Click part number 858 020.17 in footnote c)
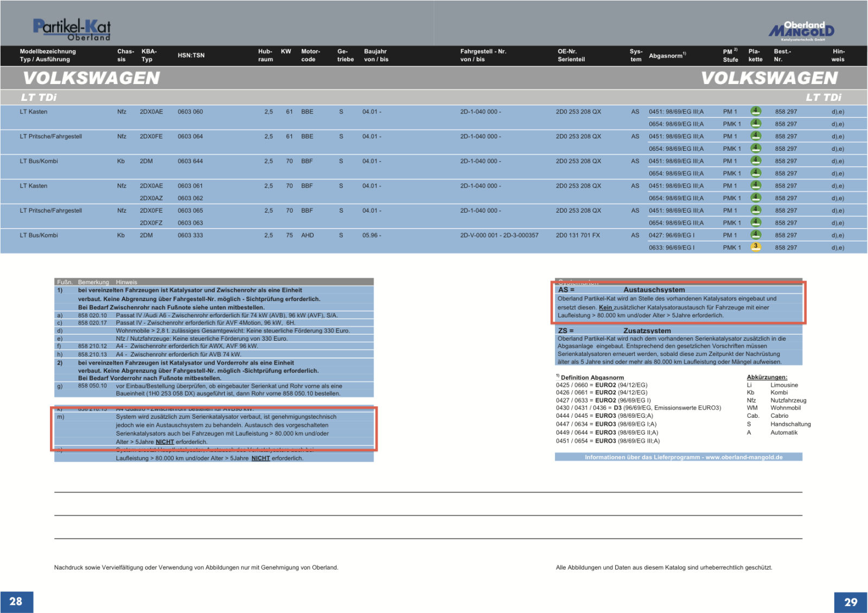Viewport: 868px width, 613px height. (x=92, y=323)
